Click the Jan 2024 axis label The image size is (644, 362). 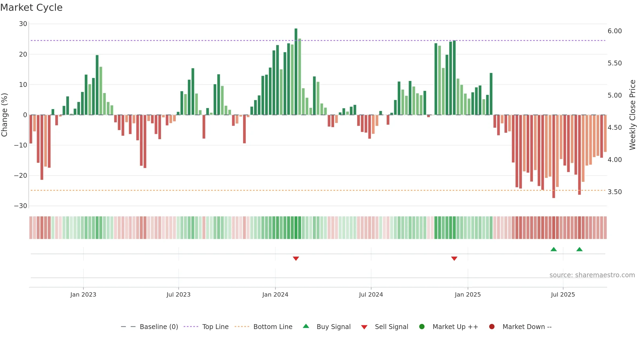275,294
